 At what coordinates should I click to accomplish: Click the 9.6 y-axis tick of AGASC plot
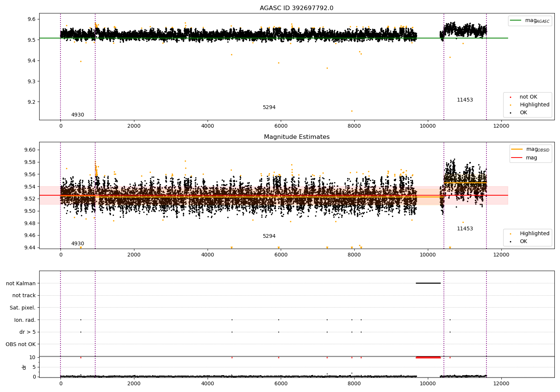[32, 19]
